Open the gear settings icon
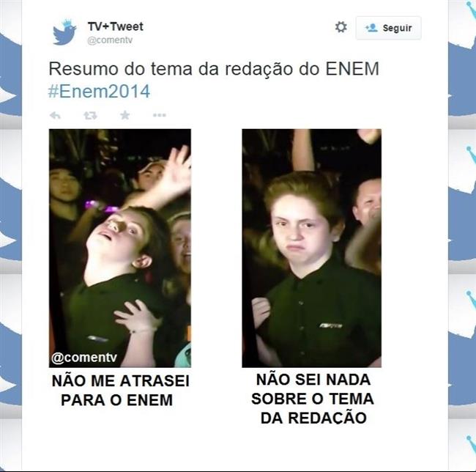476x472 pixels. 341,27
